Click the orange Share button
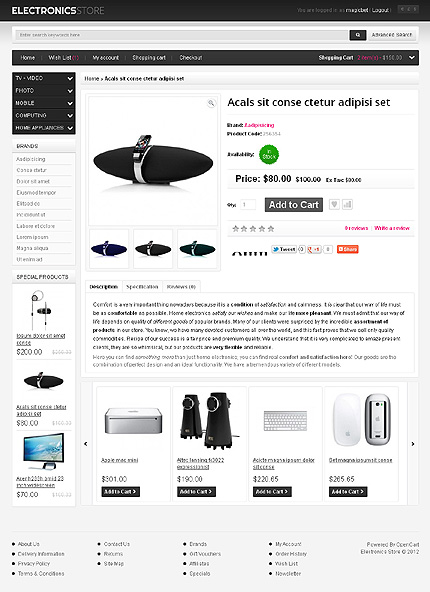This screenshot has height=592, width=430. tap(347, 249)
